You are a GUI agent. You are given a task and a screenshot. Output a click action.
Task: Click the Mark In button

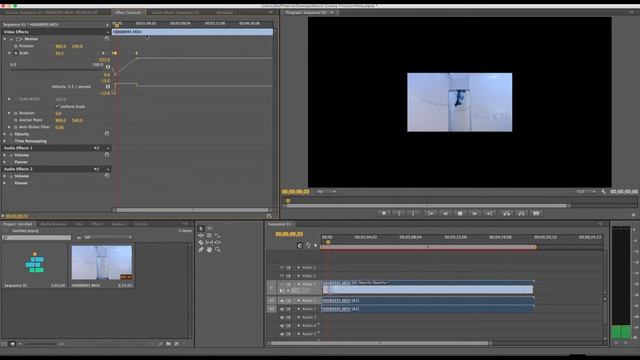coord(399,213)
